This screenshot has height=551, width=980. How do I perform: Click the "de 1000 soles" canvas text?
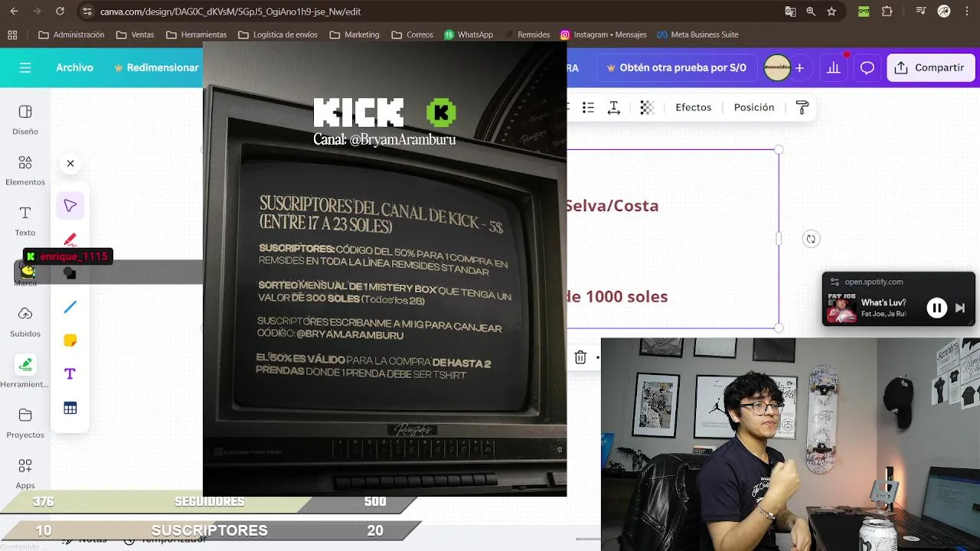617,296
